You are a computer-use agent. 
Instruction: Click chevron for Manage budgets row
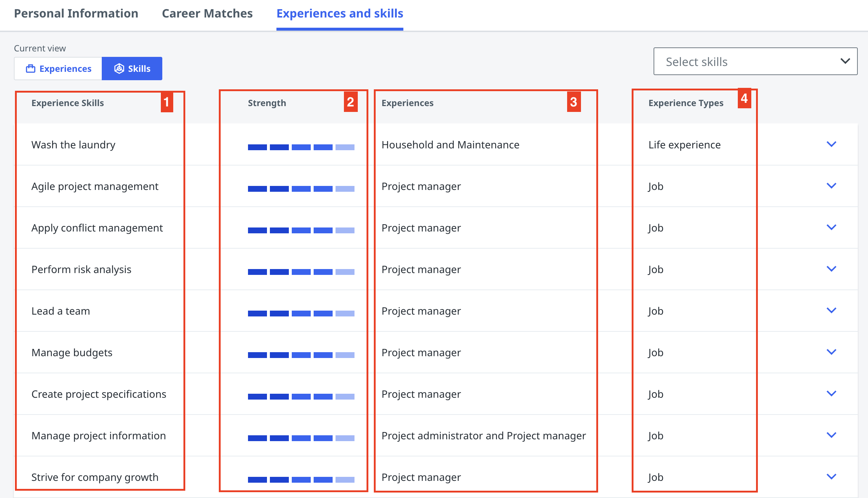coord(831,352)
